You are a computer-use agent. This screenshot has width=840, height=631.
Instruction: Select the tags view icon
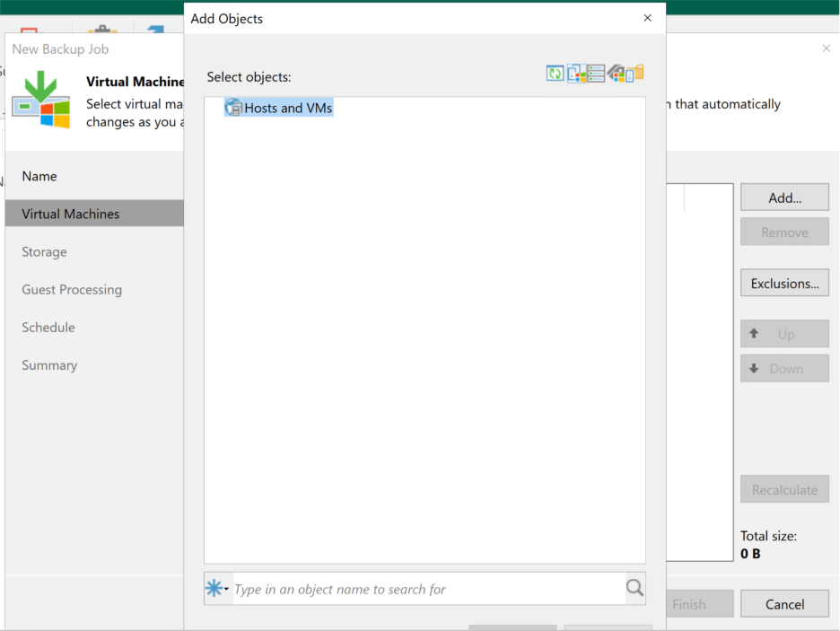(x=616, y=74)
